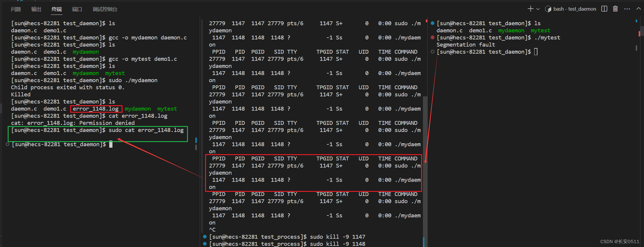Screen dimensions: 644x247
Task: Switch to the 问题 tab
Action: [16, 9]
